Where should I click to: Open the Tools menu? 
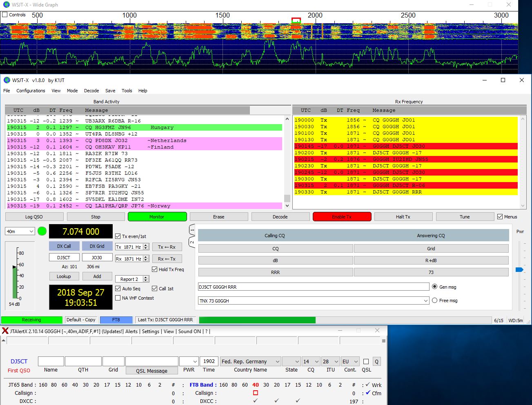tap(127, 91)
